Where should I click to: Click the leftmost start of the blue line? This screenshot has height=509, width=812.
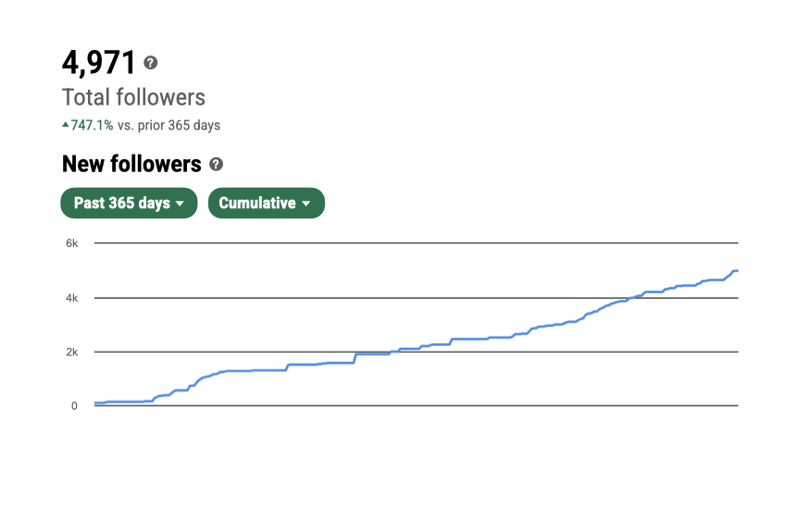pos(95,403)
